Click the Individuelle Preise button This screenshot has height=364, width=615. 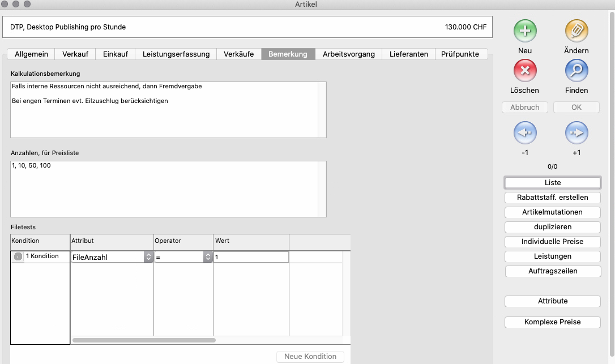(552, 242)
